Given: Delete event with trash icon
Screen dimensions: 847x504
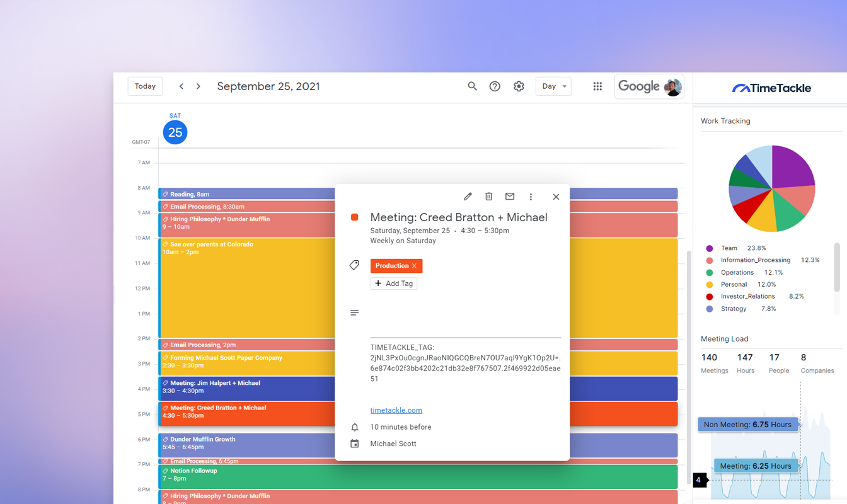Looking at the screenshot, I should tap(488, 197).
